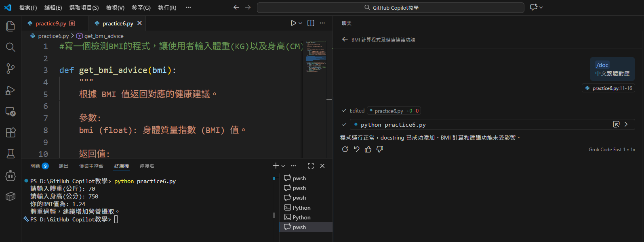Click line number 3 in the gutter
Image resolution: width=644 pixels, height=242 pixels.
[x=46, y=70]
